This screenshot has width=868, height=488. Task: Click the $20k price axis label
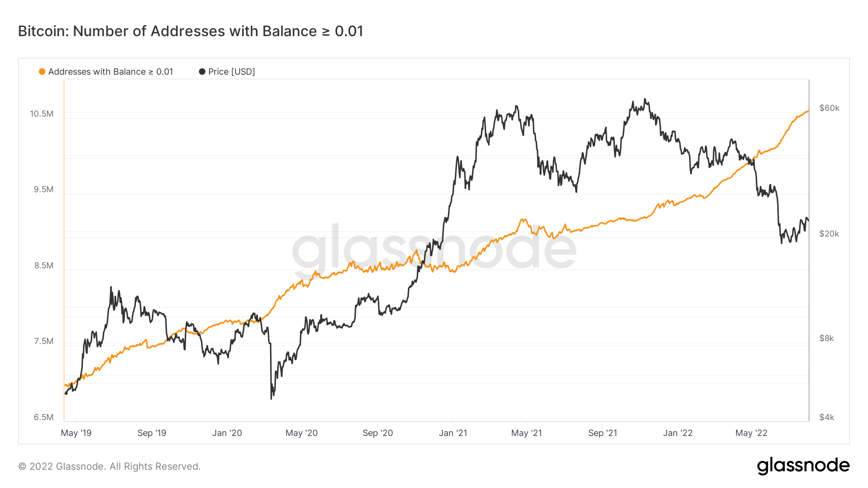click(829, 234)
